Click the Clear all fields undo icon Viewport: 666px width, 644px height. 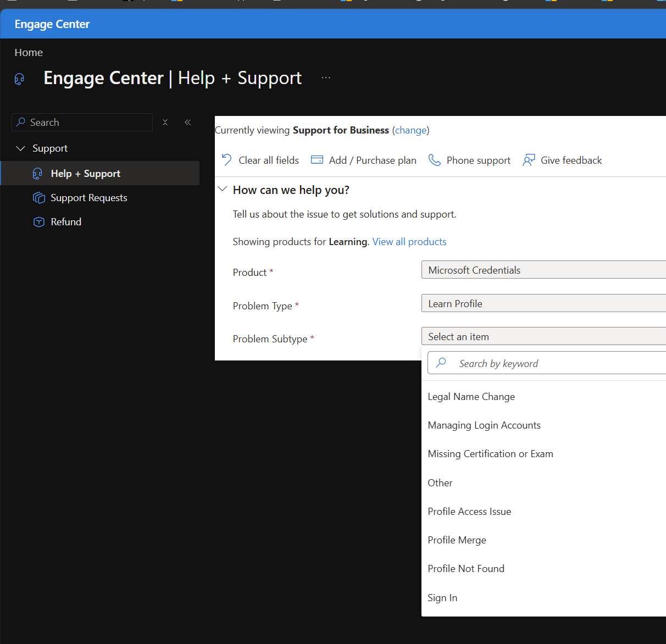coord(226,160)
